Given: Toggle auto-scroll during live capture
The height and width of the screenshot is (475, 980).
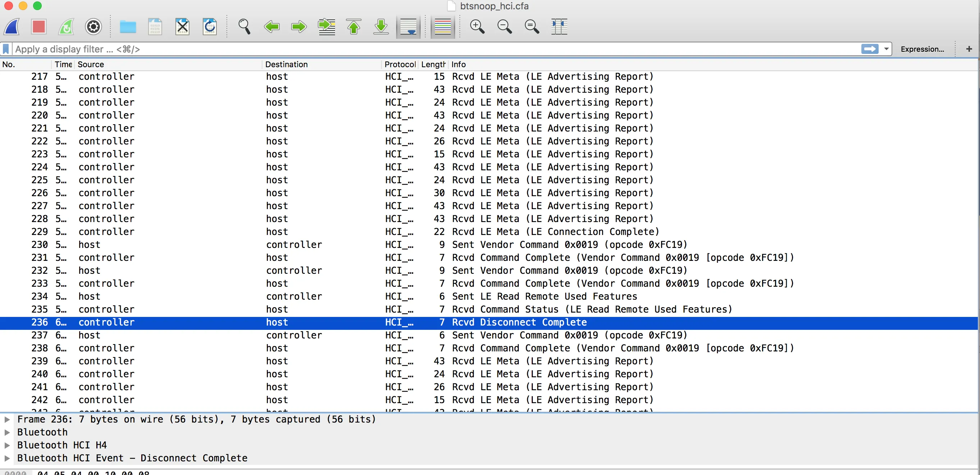Looking at the screenshot, I should (x=408, y=27).
